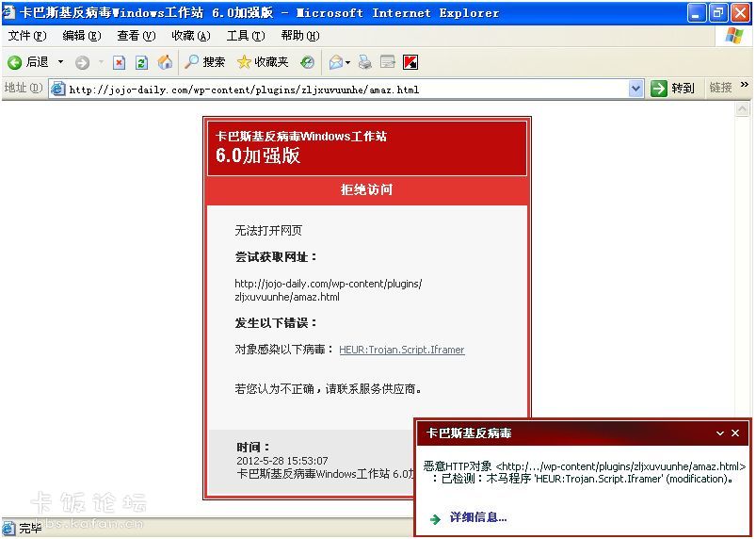Open the Search (搜索) toolbar button
Screen dimensions: 756x539
coord(204,62)
